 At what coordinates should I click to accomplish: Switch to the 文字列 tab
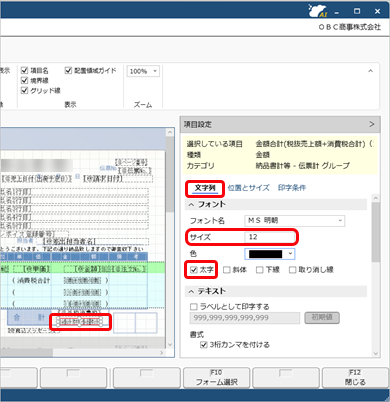point(205,188)
